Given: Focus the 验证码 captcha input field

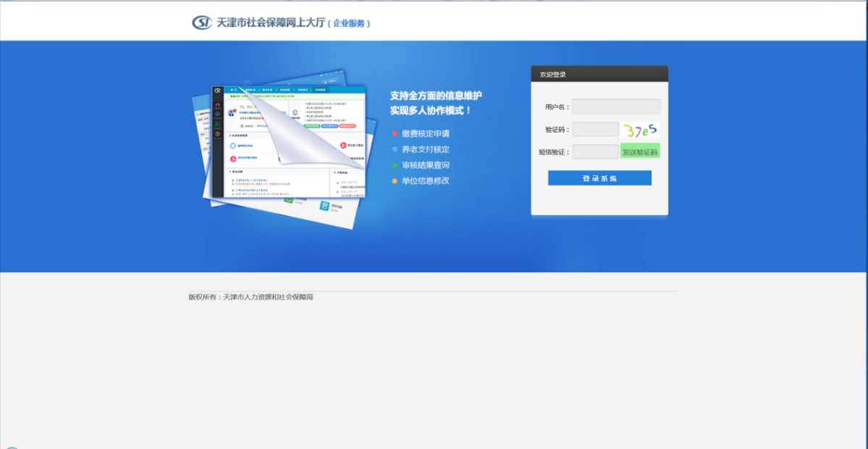Looking at the screenshot, I should pyautogui.click(x=596, y=129).
